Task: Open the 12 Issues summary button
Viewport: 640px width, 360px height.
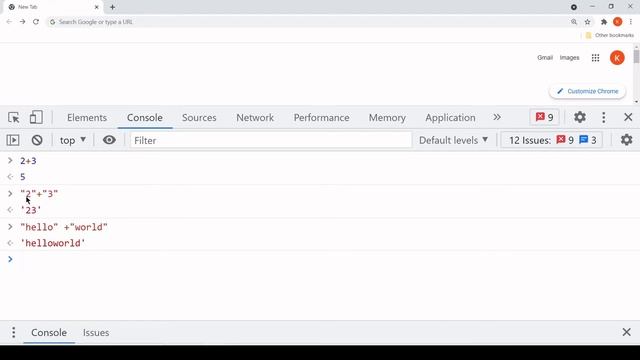Action: point(552,140)
